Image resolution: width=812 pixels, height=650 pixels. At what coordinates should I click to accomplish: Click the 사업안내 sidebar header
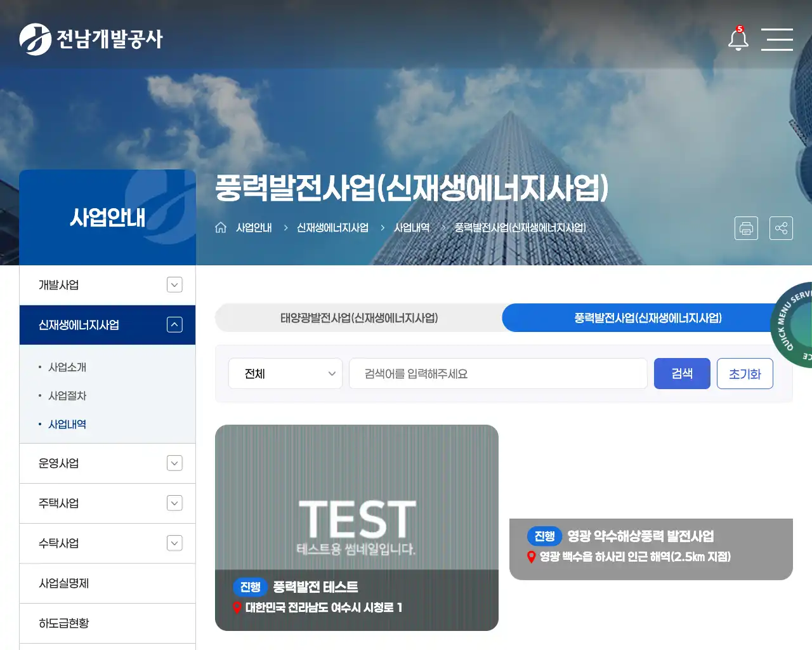(x=107, y=217)
